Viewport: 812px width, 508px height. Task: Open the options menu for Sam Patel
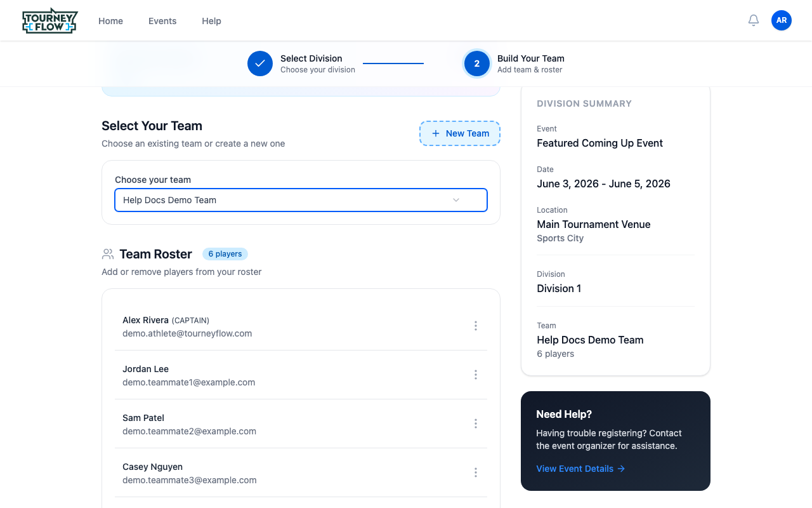tap(476, 424)
